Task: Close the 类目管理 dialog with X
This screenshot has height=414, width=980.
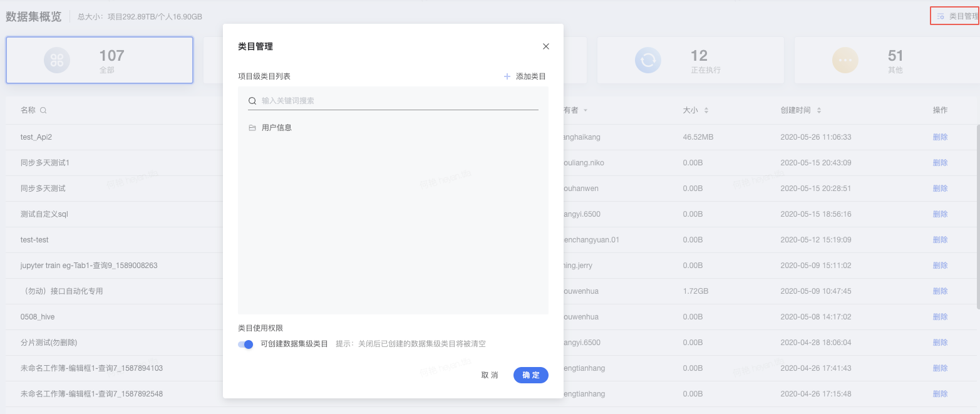Action: pos(545,46)
